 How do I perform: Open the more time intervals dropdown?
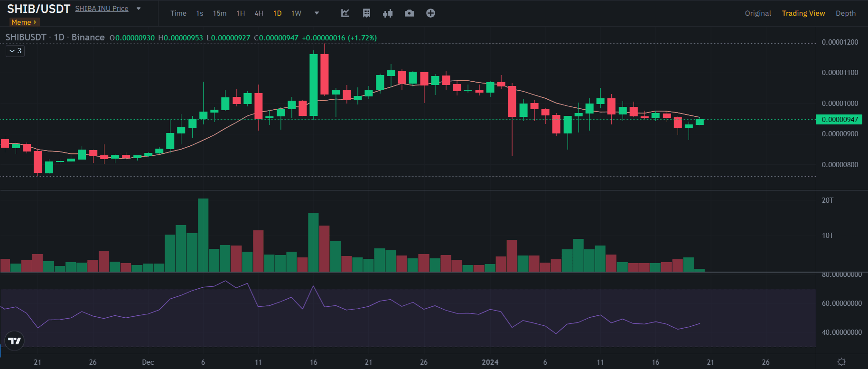tap(317, 13)
